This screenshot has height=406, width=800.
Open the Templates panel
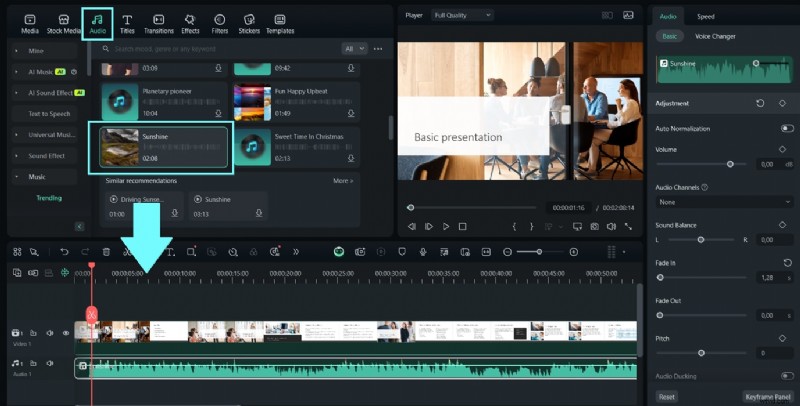(x=280, y=24)
